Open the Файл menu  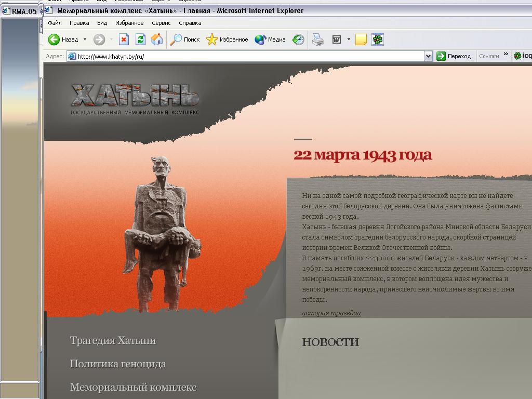tap(55, 23)
